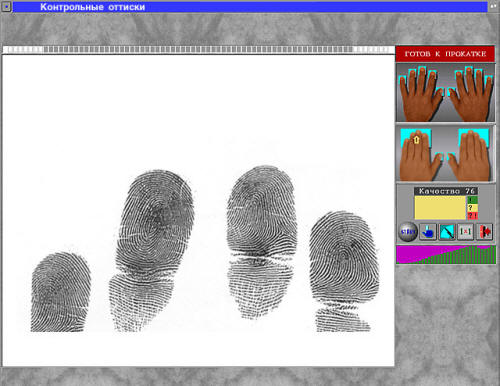This screenshot has height=386, width=500.
Task: Select the right four-finger cyan slab area
Action: click(x=473, y=138)
